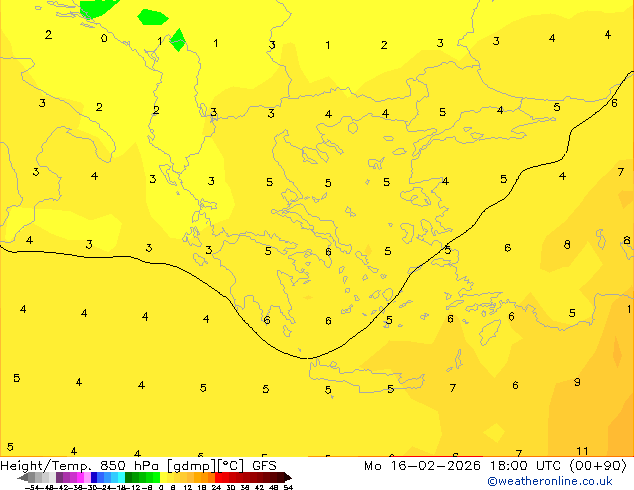This screenshot has width=634, height=490.
Task: Click the map temperature value 0
Action: 104,38
